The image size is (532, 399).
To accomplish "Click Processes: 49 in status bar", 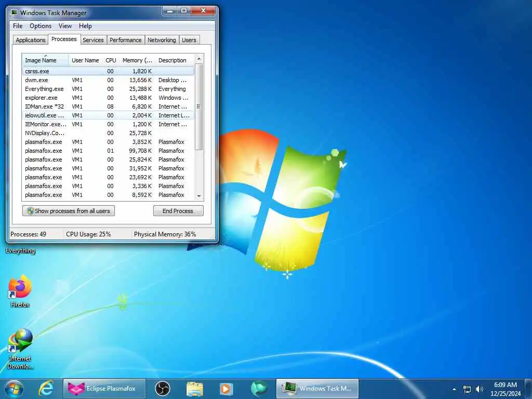I will click(28, 234).
